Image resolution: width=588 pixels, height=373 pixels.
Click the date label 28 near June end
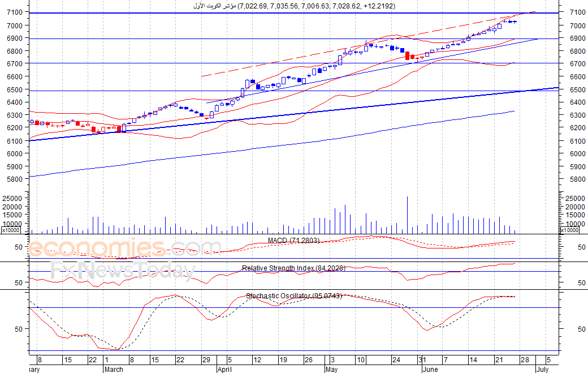coord(525,360)
